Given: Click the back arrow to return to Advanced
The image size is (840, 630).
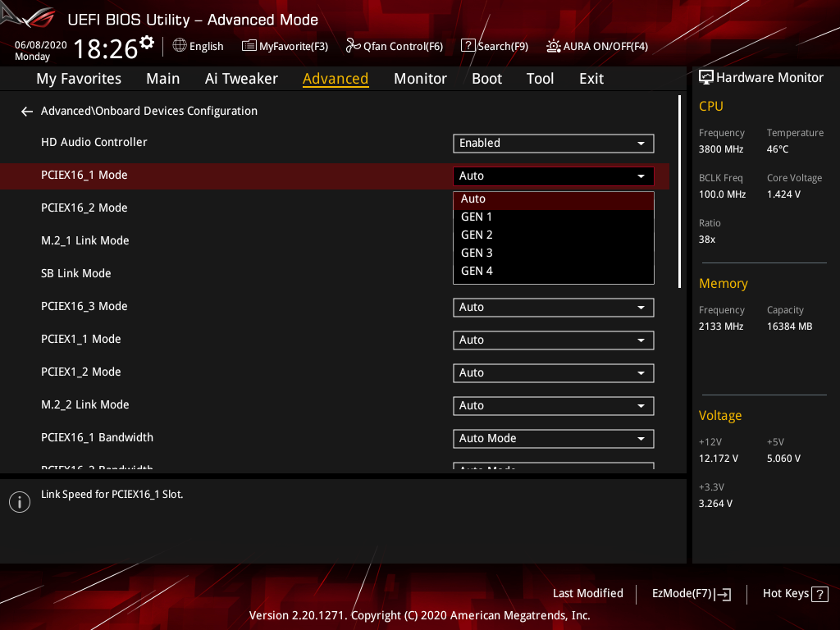Looking at the screenshot, I should click(27, 112).
